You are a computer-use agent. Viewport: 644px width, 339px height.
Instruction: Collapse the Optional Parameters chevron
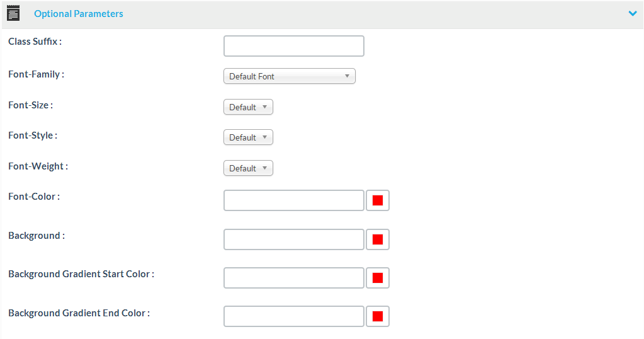pyautogui.click(x=633, y=13)
